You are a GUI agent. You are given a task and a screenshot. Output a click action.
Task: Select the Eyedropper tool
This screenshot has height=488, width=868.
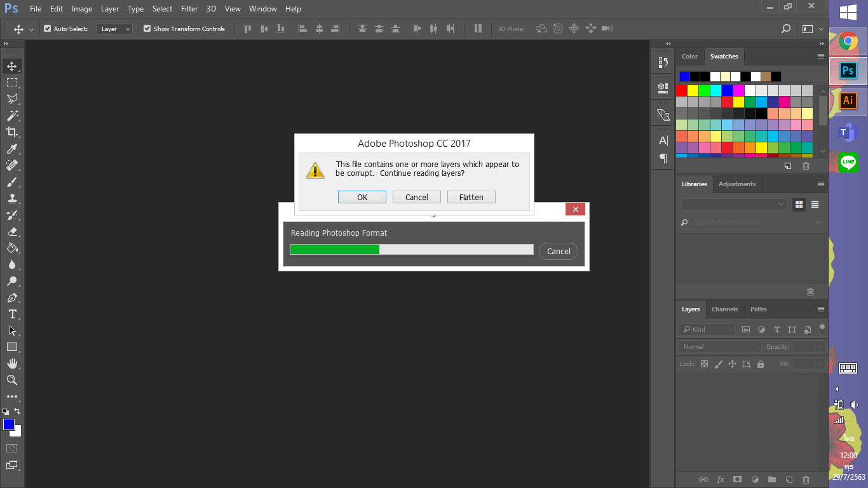click(12, 149)
